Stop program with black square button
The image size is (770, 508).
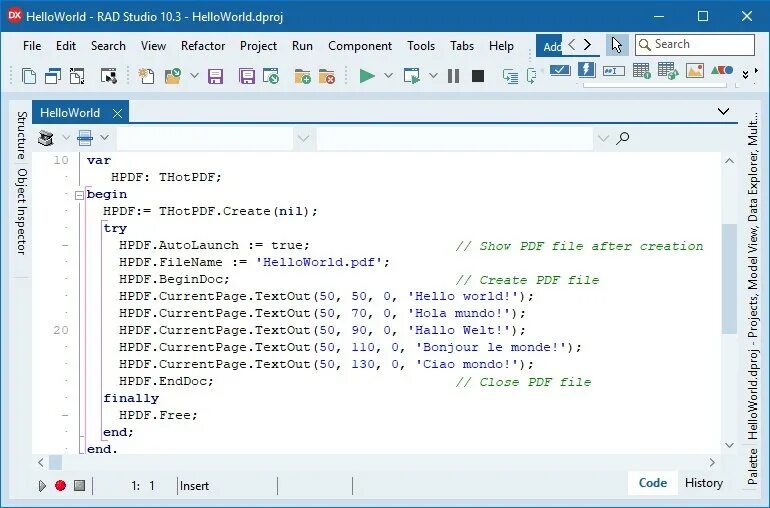pos(478,76)
